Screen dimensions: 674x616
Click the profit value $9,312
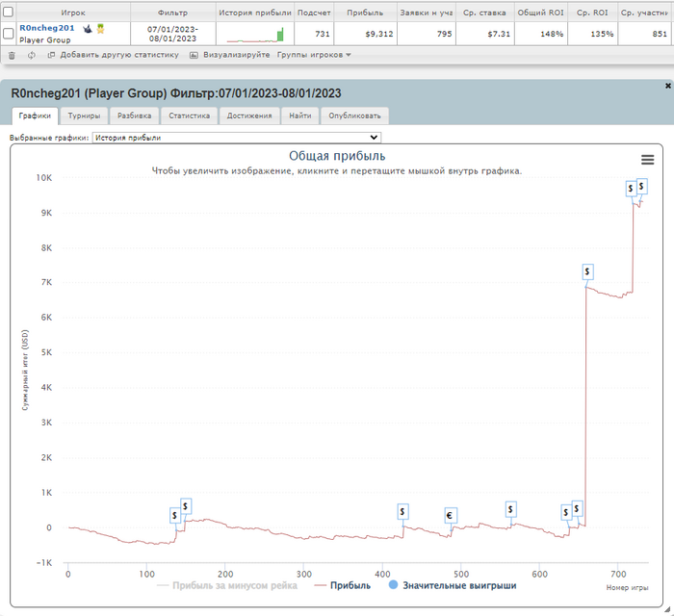379,34
